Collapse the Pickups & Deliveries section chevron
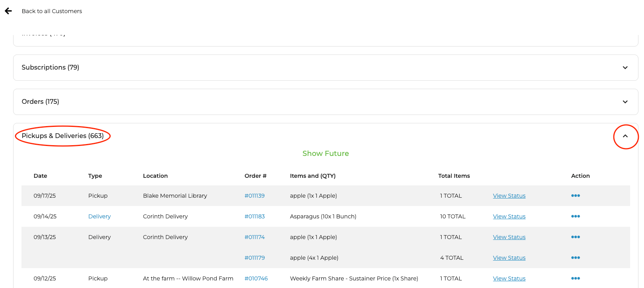Screen dimensions: 644x288 coord(625,136)
